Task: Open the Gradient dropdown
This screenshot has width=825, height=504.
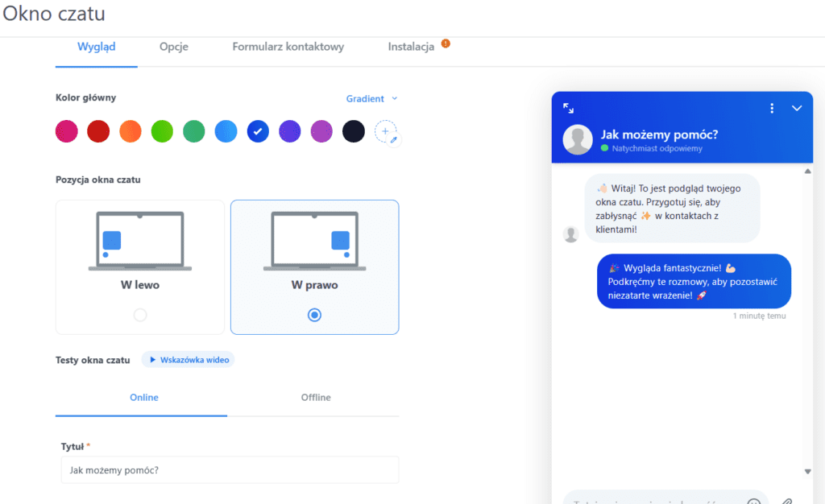Action: [x=371, y=98]
